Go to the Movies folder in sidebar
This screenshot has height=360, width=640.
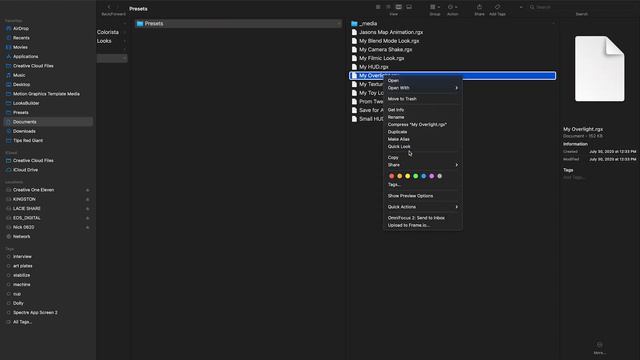click(x=20, y=47)
